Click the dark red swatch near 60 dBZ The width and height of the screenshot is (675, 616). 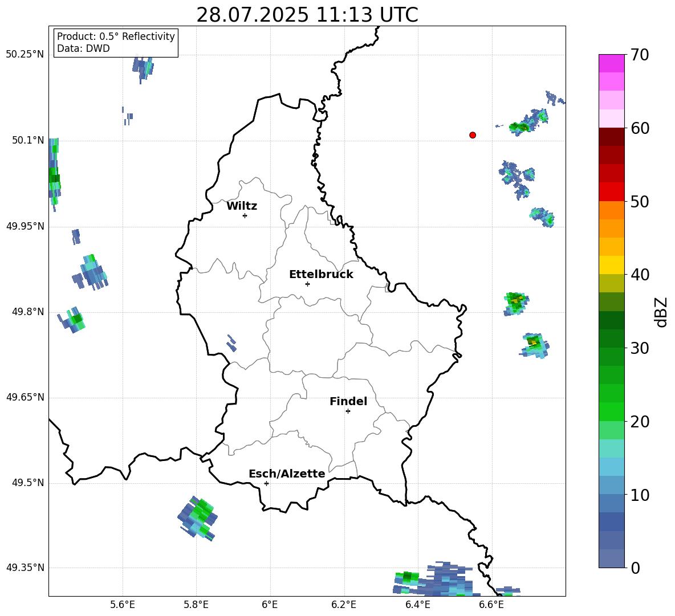point(611,136)
